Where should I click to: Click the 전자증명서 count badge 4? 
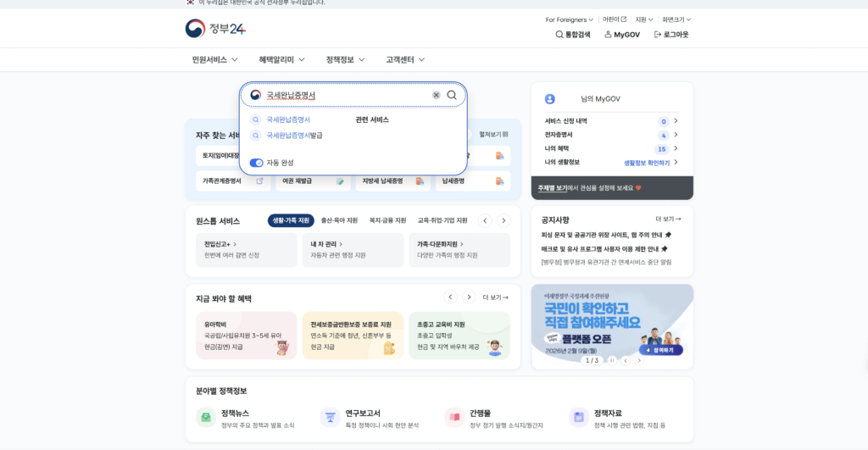(x=663, y=135)
